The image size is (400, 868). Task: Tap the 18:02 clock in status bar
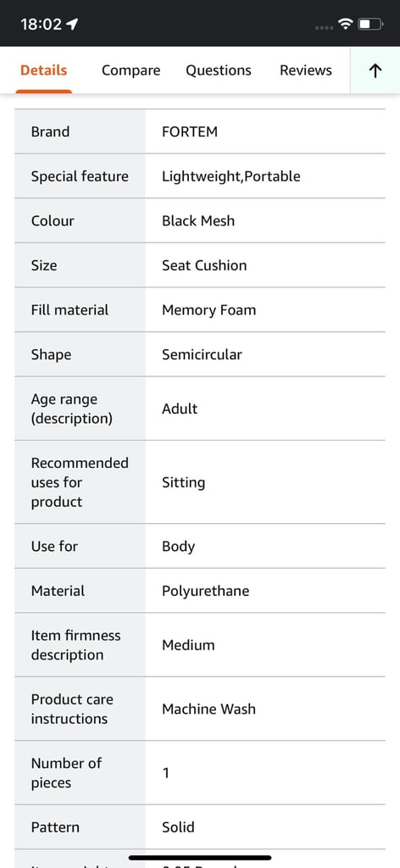point(41,25)
